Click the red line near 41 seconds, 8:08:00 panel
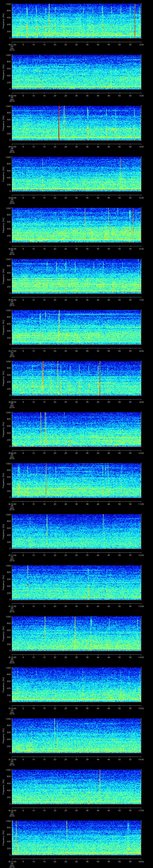This screenshot has height=868, width=153. (100, 378)
